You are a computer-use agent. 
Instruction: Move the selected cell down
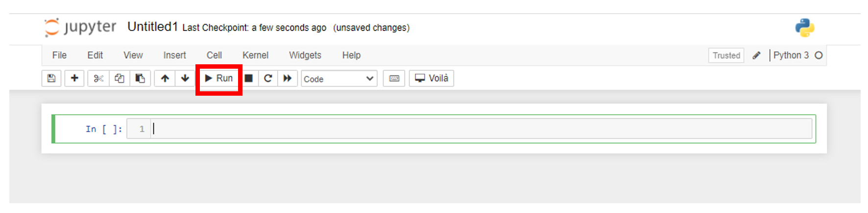185,79
